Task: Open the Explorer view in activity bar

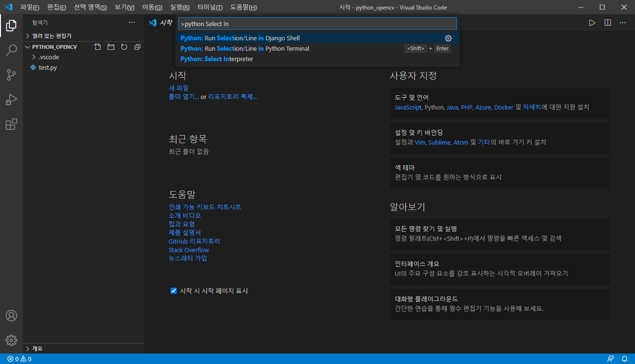Action: tap(11, 26)
